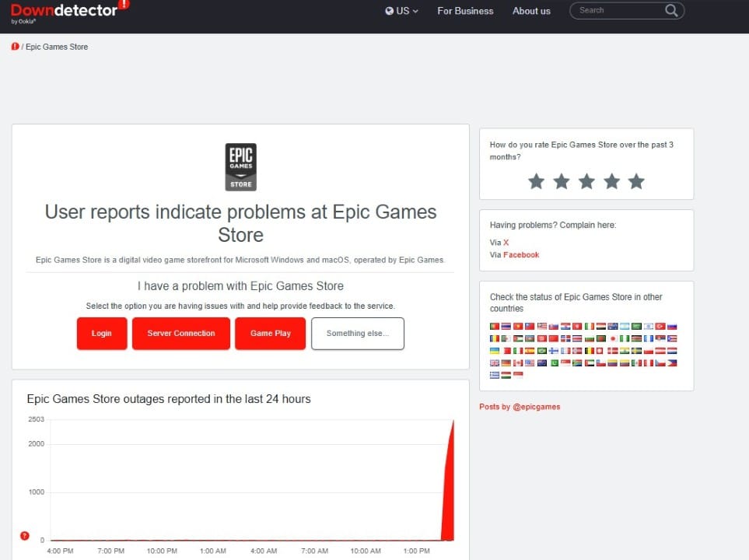This screenshot has width=749, height=560.
Task: Report a Server Connection problem
Action: click(181, 333)
